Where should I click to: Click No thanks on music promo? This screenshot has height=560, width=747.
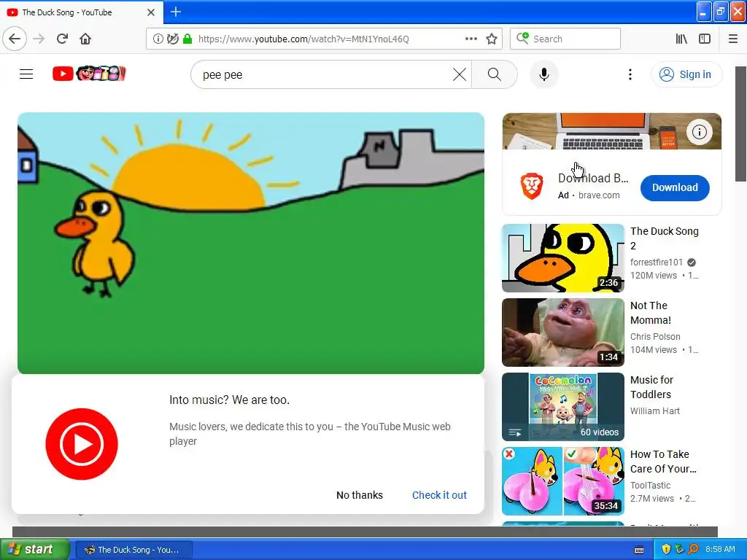(x=359, y=495)
